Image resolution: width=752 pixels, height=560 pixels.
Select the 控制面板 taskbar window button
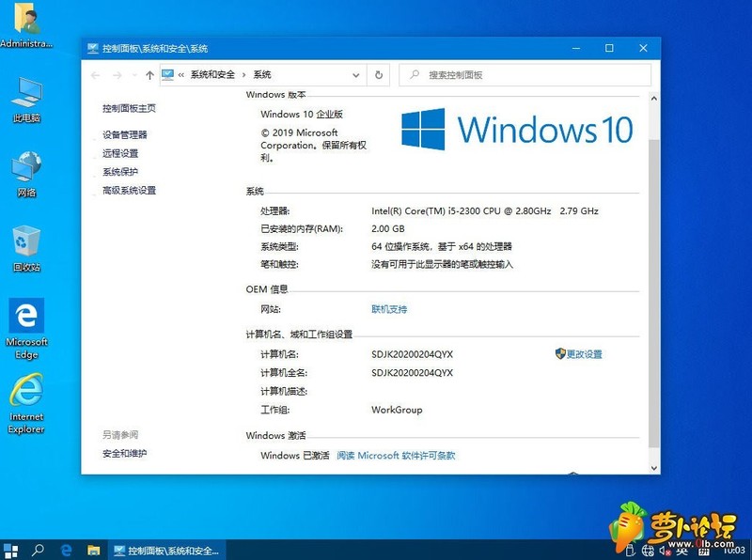[166, 551]
